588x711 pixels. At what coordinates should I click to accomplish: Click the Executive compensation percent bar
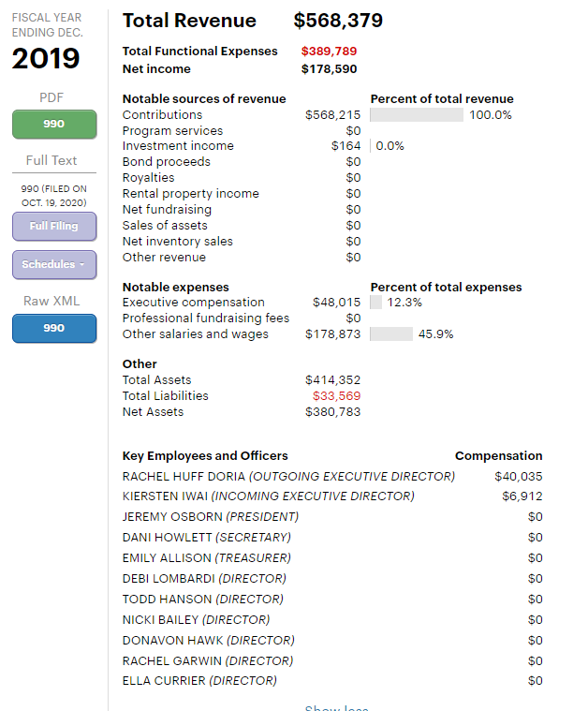[x=376, y=303]
